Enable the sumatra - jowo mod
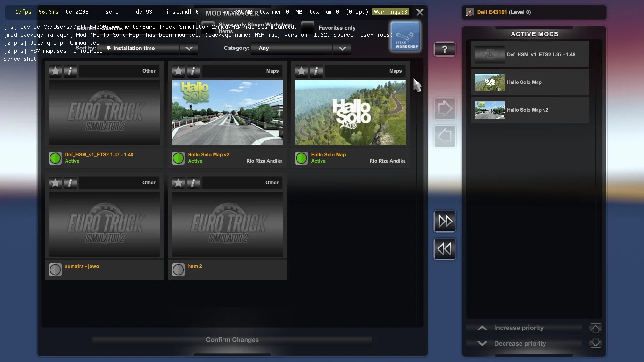Image resolution: width=644 pixels, height=362 pixels. pos(56,270)
